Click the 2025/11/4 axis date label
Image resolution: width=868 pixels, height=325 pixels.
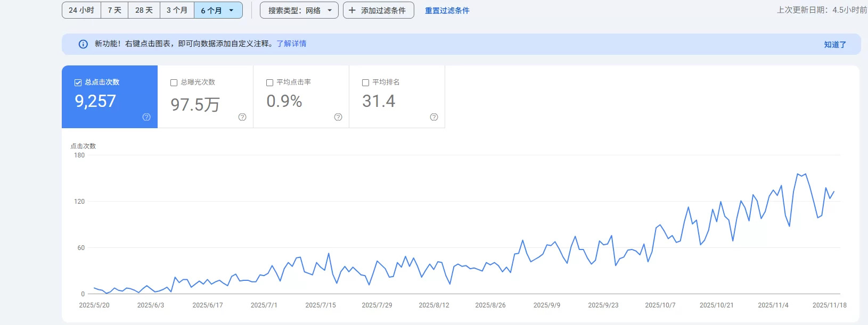[773, 305]
